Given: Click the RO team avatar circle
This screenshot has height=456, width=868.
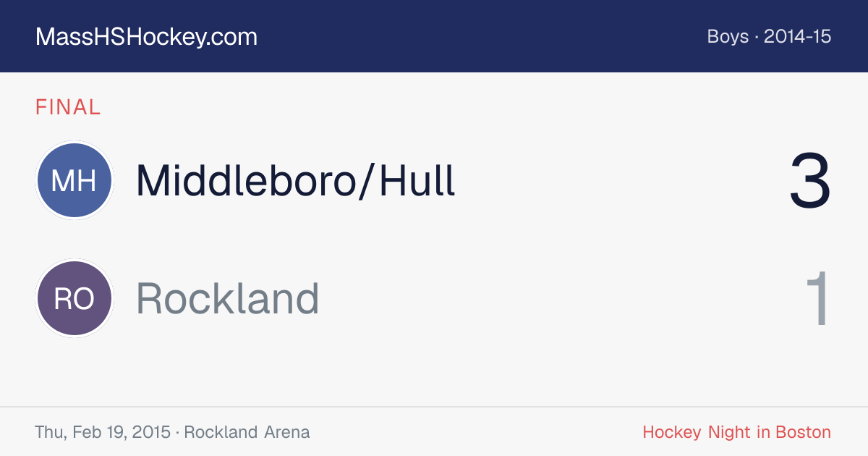Looking at the screenshot, I should click(x=75, y=299).
